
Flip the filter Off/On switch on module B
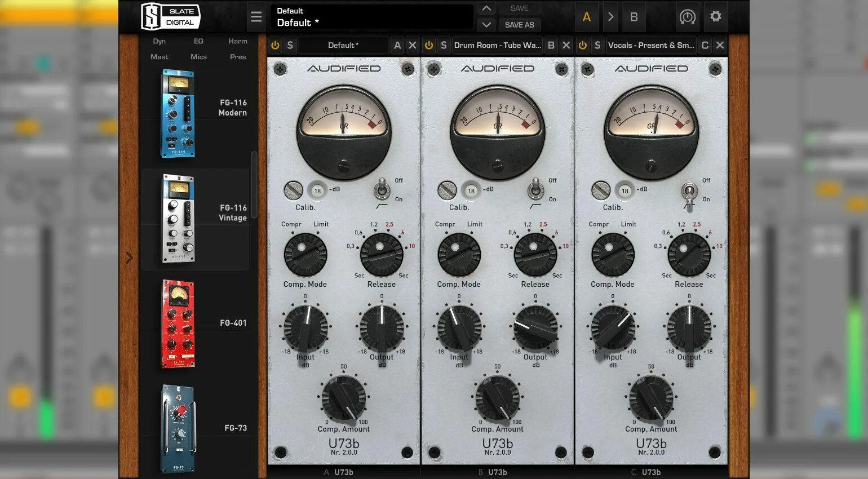[535, 189]
